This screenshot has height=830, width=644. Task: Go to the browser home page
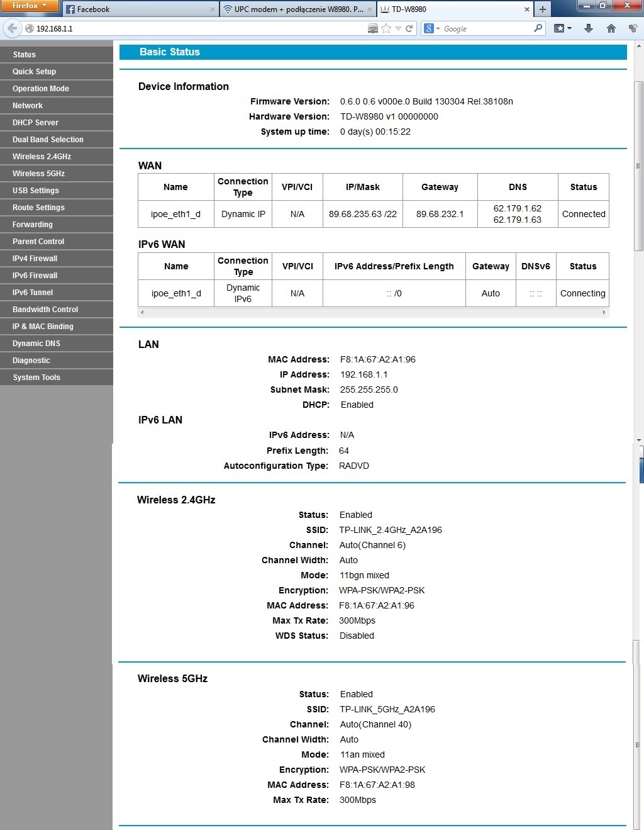(611, 28)
